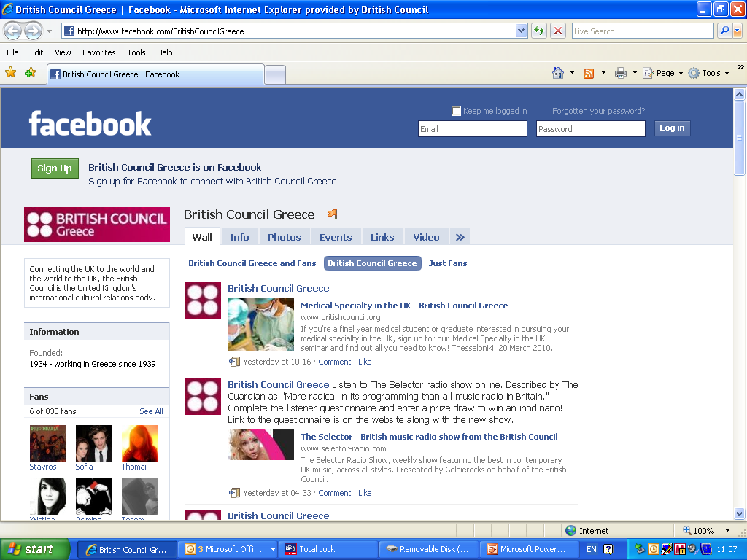The height and width of the screenshot is (560, 747).
Task: Tick the Keep me logged in checkbox
Action: tap(456, 111)
